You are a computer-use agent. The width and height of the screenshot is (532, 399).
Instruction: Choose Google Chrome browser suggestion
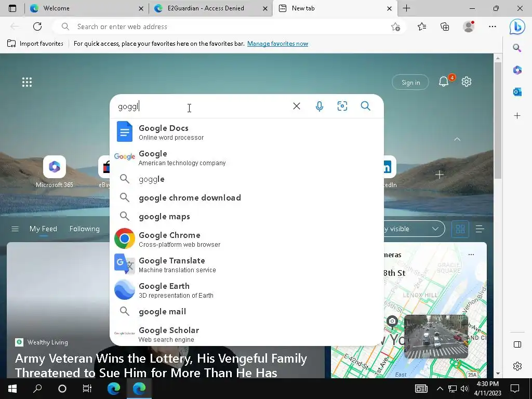click(247, 239)
